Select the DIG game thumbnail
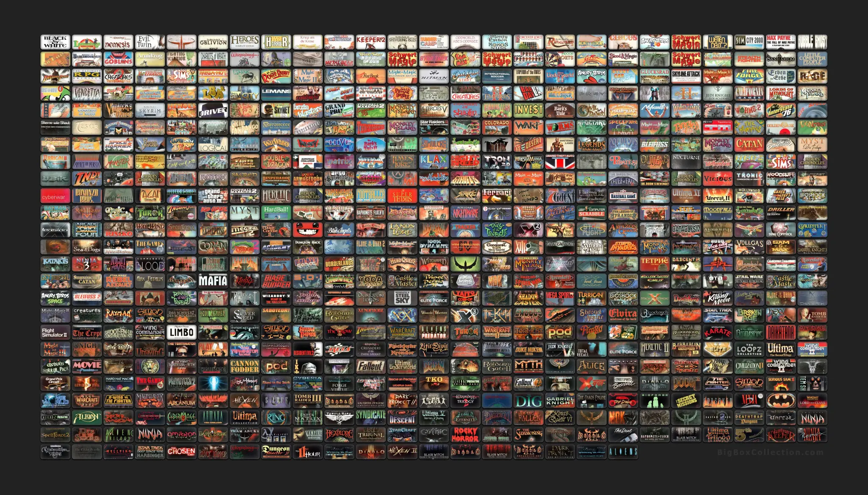Viewport: 868px width, 495px height. [x=529, y=401]
